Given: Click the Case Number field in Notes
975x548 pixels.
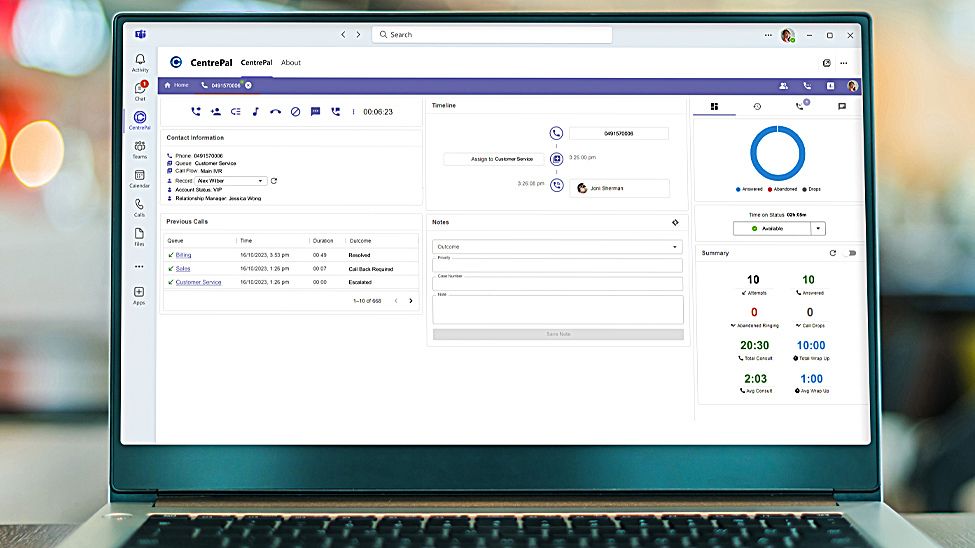Looking at the screenshot, I should 557,284.
